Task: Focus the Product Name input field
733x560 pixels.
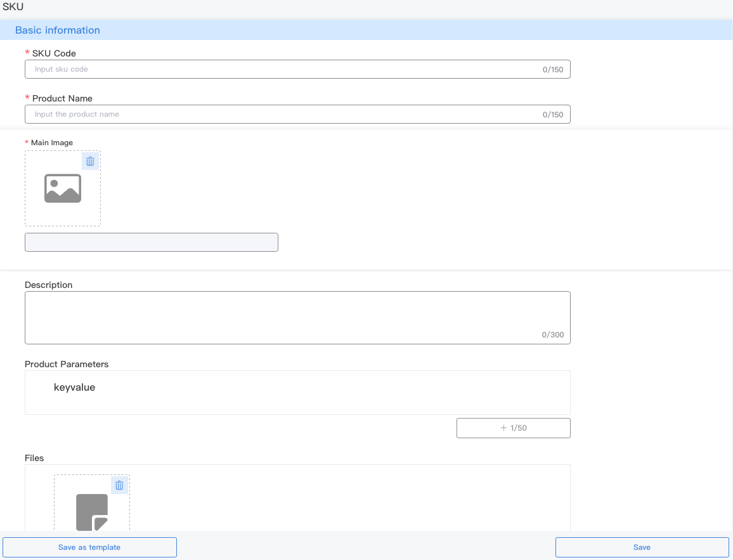Action: (x=297, y=114)
